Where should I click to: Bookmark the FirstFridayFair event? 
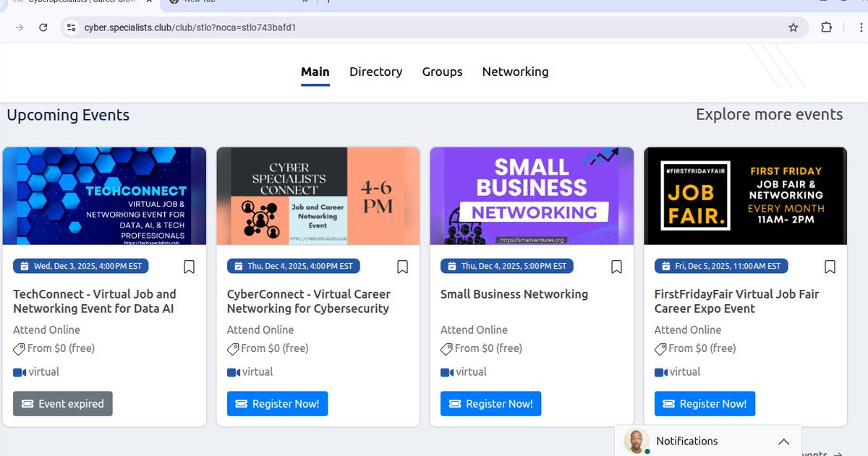[830, 267]
